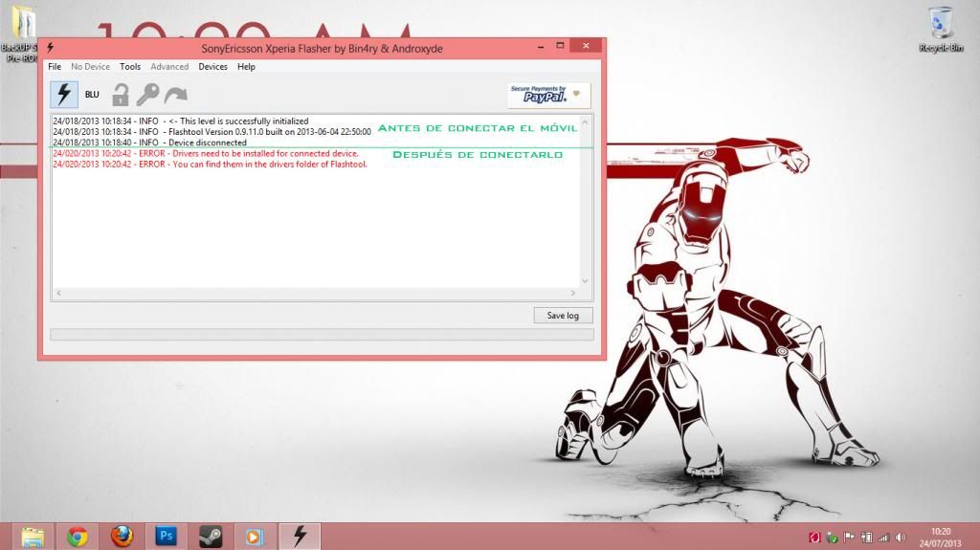Viewport: 980px width, 550px height.
Task: Open the Advanced menu
Action: pos(169,66)
